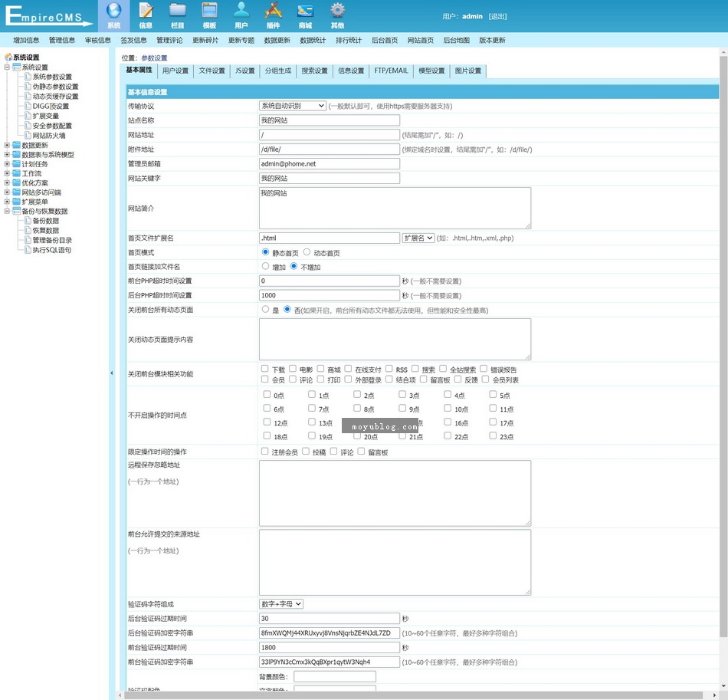Open the 用户 person icon in top navigation
Image resolution: width=728 pixels, height=700 pixels.
click(x=241, y=10)
